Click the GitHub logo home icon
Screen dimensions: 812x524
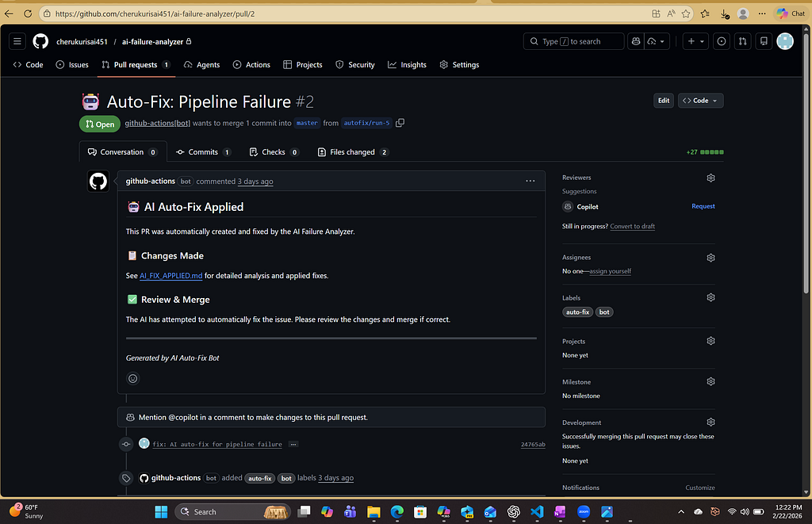tap(40, 41)
